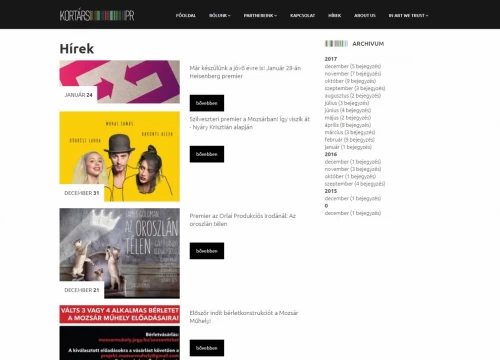This screenshot has height=360, width=500.
Task: Click bővebben under bérletkonstrukció article
Action: [x=207, y=348]
